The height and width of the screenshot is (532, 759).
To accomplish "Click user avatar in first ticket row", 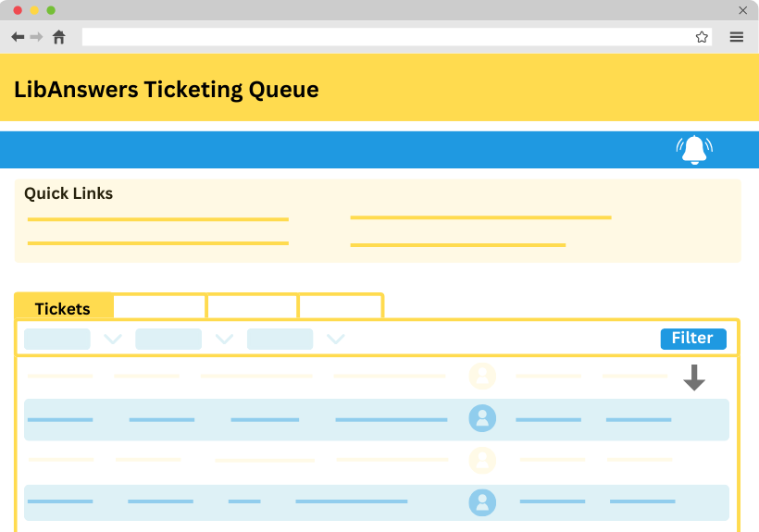I will [x=482, y=377].
